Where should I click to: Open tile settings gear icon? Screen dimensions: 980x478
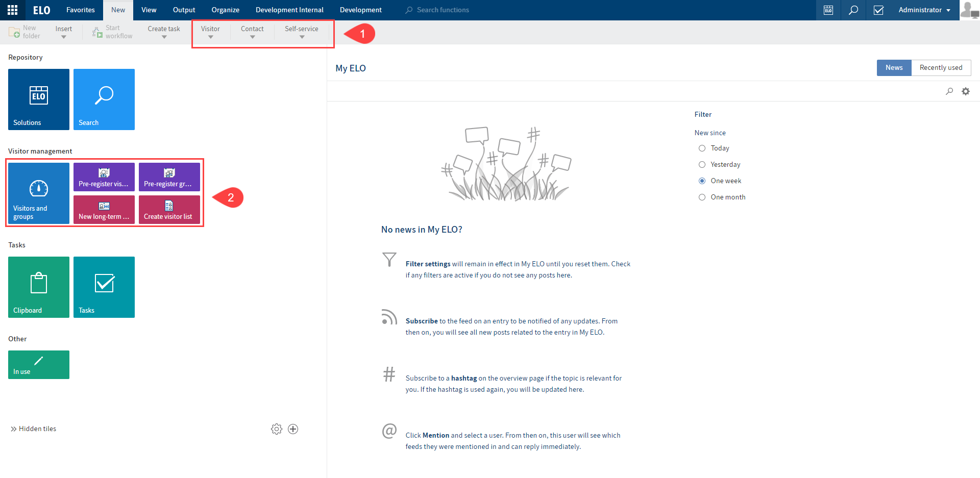pos(277,429)
